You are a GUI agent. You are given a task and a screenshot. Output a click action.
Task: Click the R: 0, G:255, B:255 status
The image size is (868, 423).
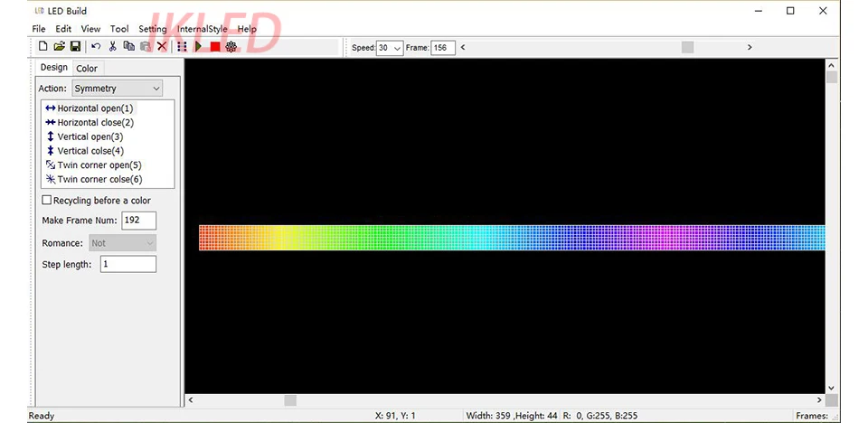tap(600, 416)
